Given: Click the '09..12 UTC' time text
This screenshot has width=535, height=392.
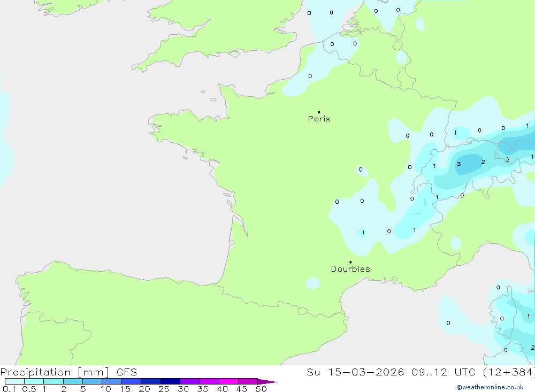Looking at the screenshot, I should click(443, 372).
